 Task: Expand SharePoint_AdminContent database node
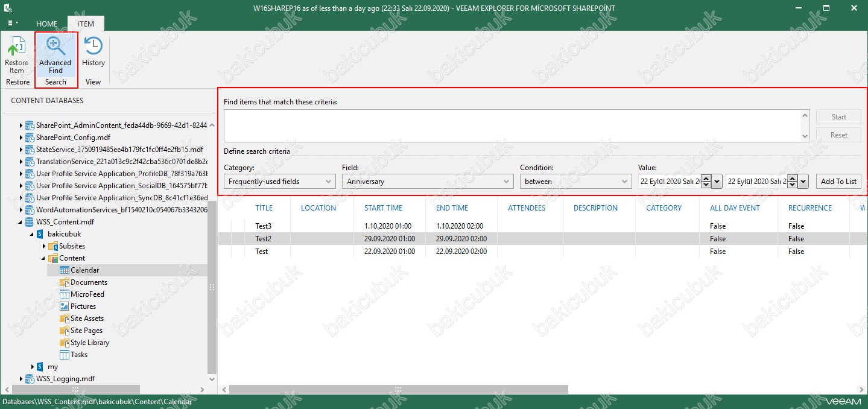(21, 125)
